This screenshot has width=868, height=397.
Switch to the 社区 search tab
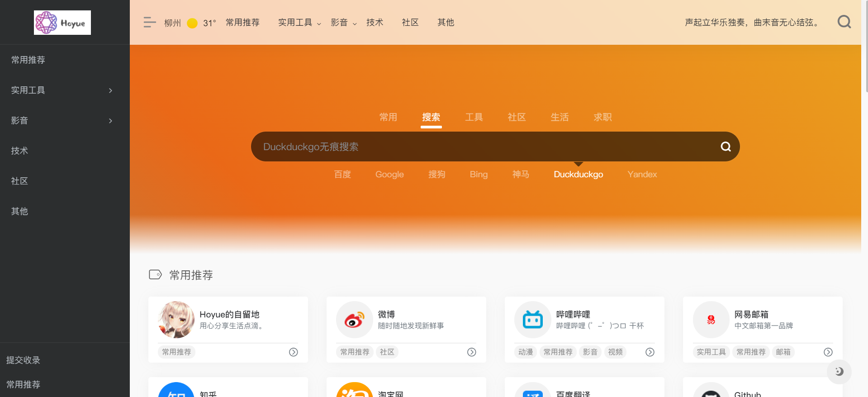(x=517, y=118)
